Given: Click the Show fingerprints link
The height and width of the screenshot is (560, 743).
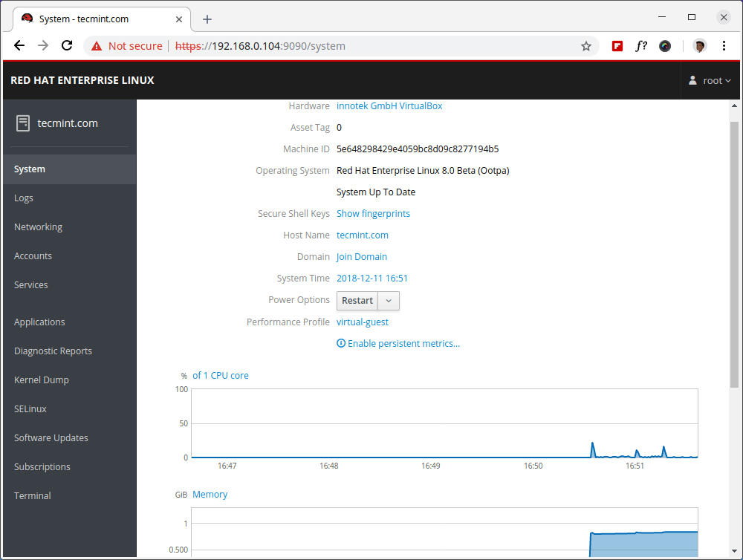Looking at the screenshot, I should coord(373,214).
